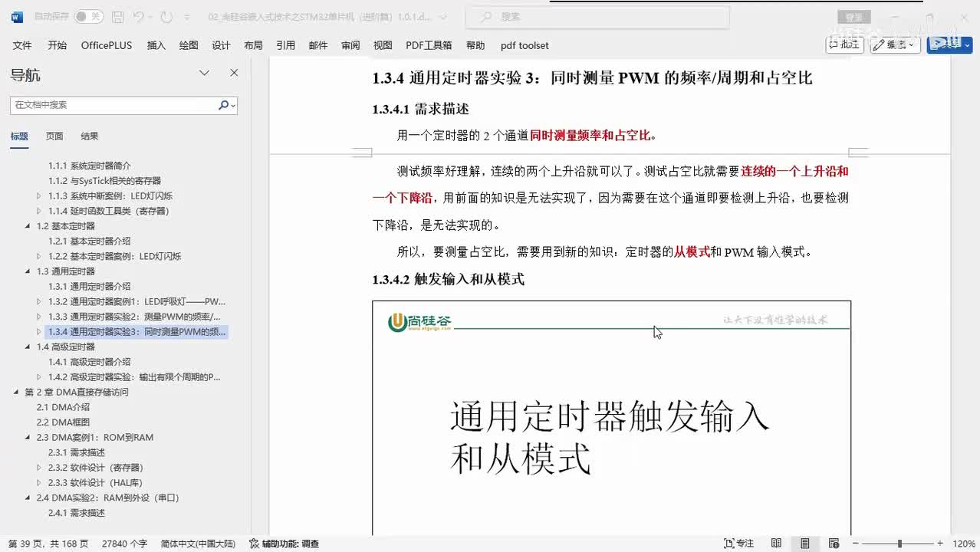The image size is (980, 552).
Task: Select heading 2.3 DMA案例1：ROM到RAM
Action: click(x=95, y=437)
